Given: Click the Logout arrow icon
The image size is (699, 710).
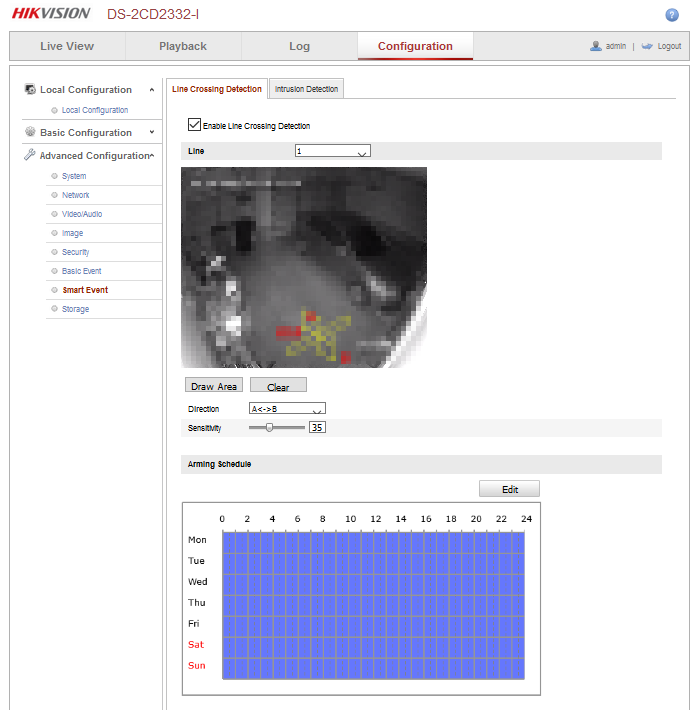Looking at the screenshot, I should (647, 46).
